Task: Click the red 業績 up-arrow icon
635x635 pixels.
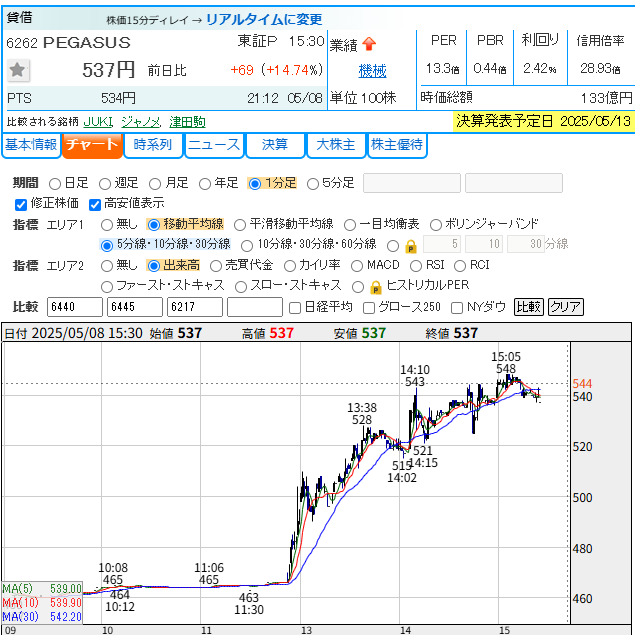Action: click(x=369, y=44)
